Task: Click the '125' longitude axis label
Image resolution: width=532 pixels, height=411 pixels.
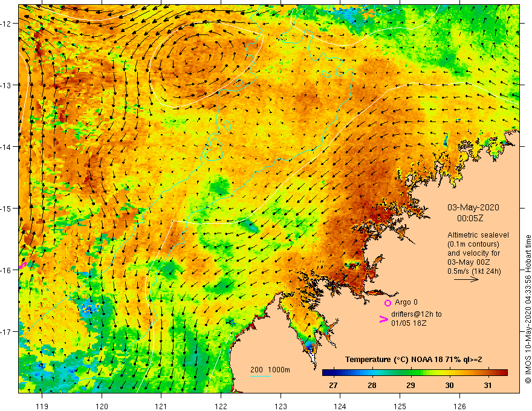Action: (x=400, y=406)
